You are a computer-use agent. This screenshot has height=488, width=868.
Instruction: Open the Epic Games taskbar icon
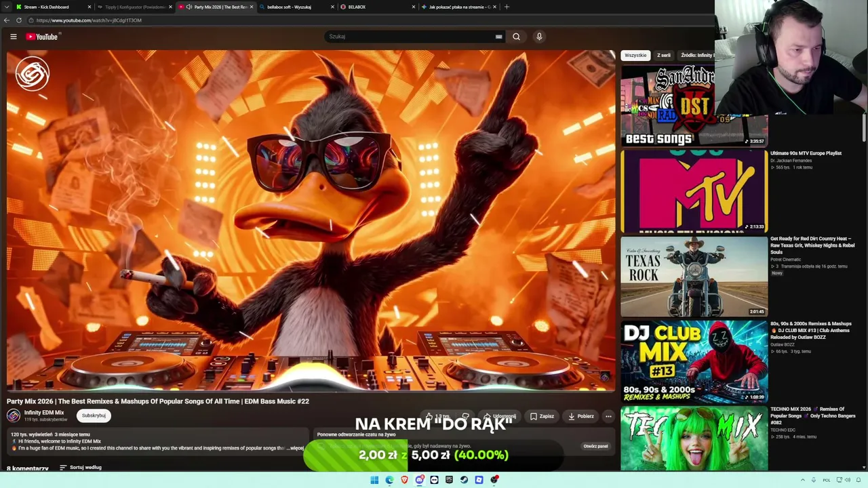[x=449, y=480]
